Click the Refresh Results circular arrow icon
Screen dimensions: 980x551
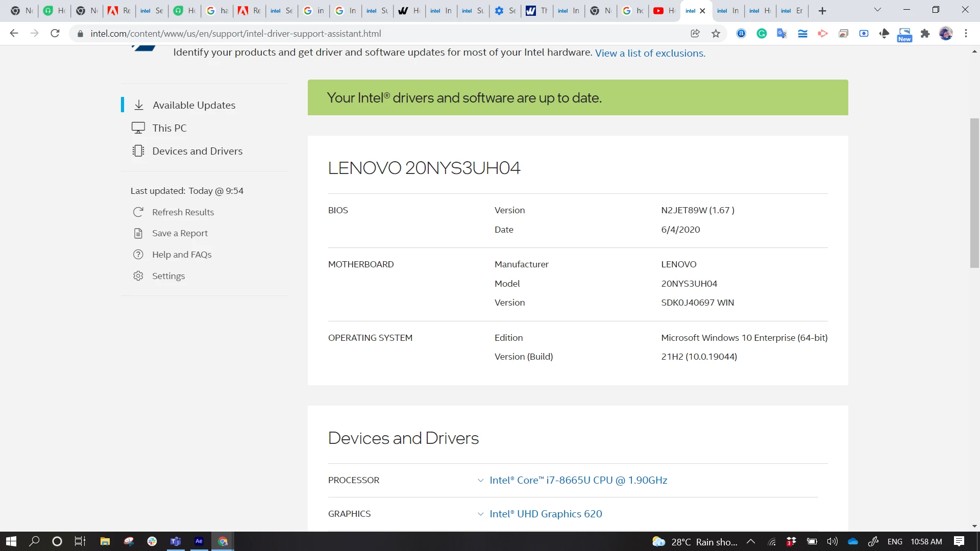tap(138, 212)
